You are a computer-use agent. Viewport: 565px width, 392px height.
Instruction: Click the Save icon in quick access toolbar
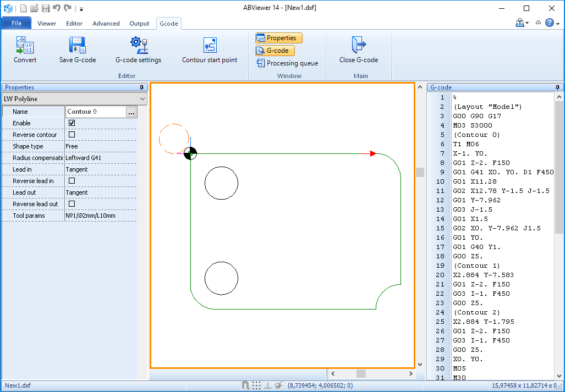point(46,8)
